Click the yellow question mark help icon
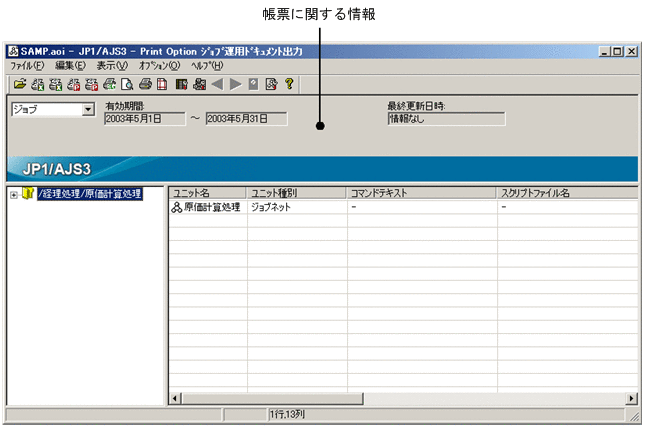The image size is (645, 428). tap(289, 84)
